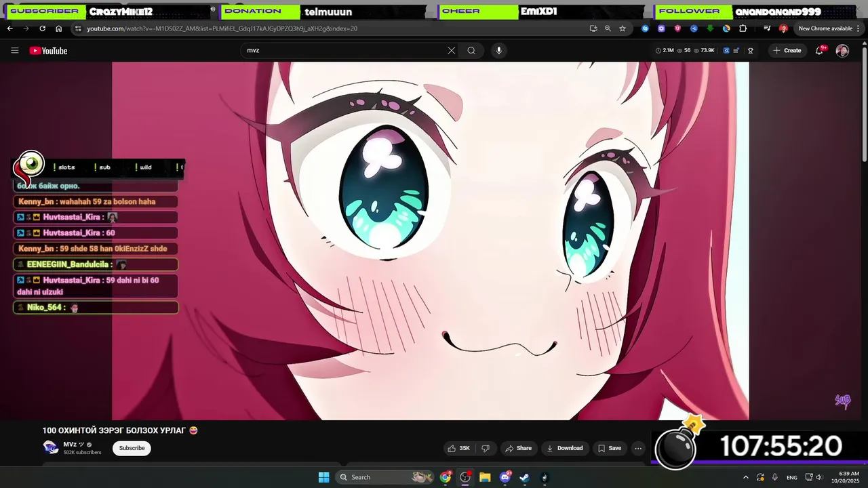The height and width of the screenshot is (488, 868).
Task: Show hidden system tray icons
Action: 746,477
